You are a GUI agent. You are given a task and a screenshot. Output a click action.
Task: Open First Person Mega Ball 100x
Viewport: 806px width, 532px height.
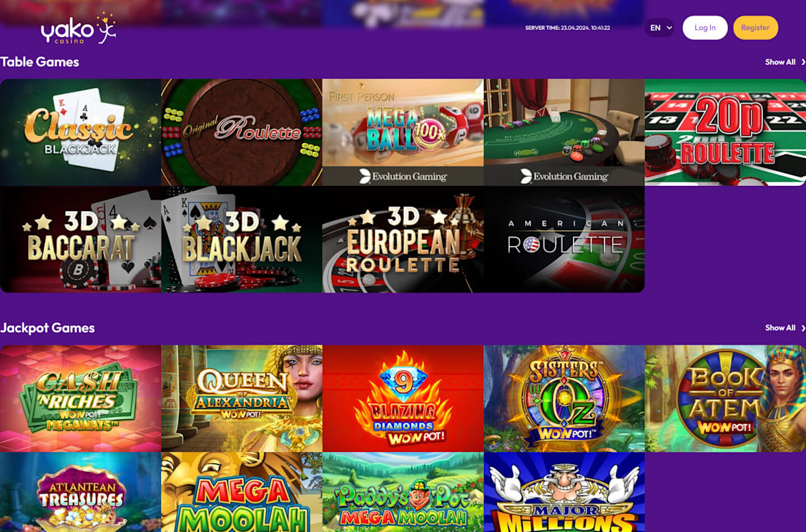coord(403,132)
